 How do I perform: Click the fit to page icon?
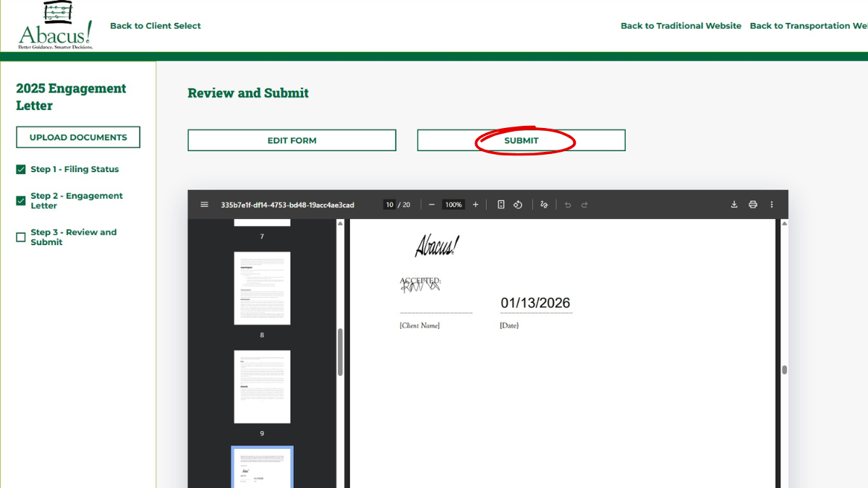tap(501, 205)
